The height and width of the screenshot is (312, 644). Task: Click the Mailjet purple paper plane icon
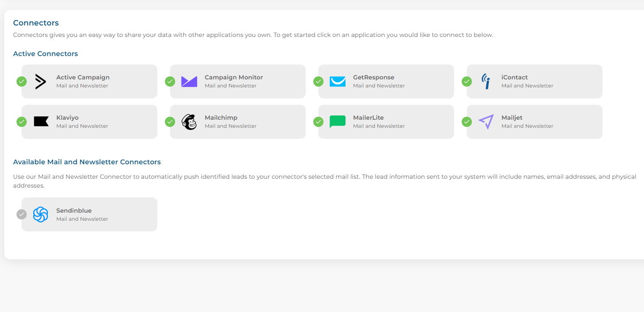pyautogui.click(x=486, y=122)
